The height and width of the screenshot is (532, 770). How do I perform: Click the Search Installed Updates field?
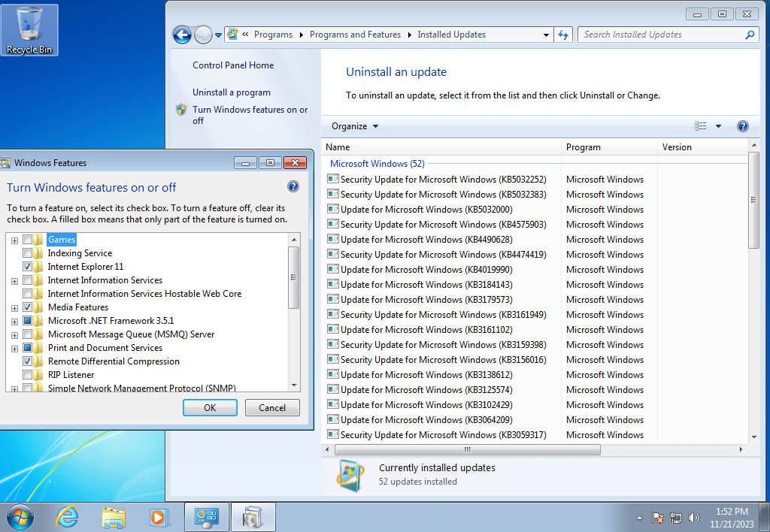(660, 35)
